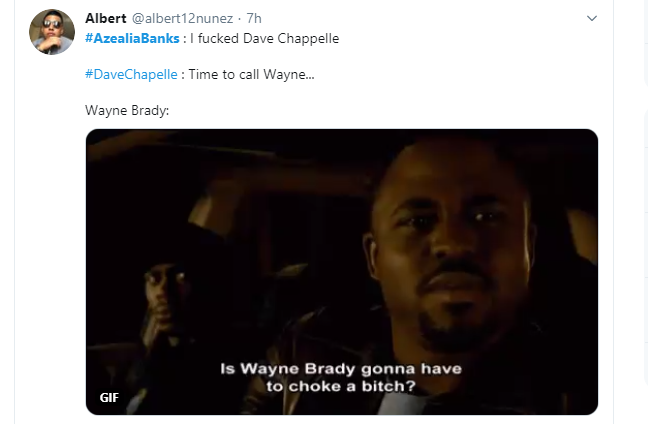Click the display name Albert

106,18
